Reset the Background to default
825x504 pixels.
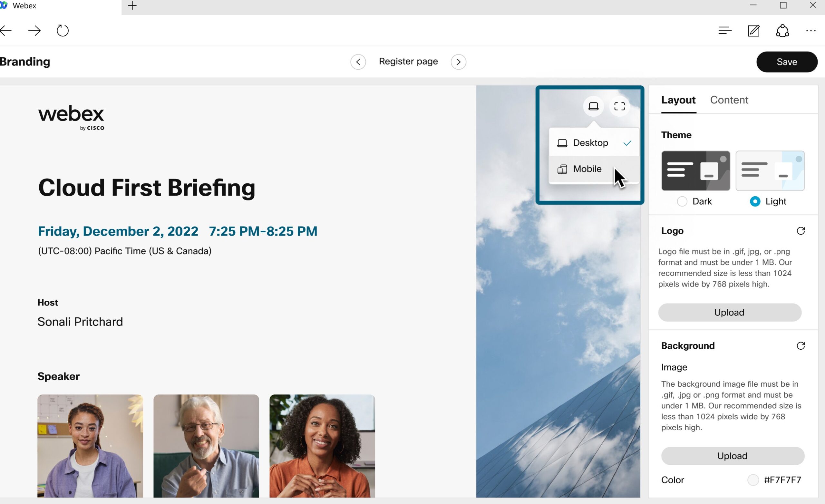coord(801,345)
